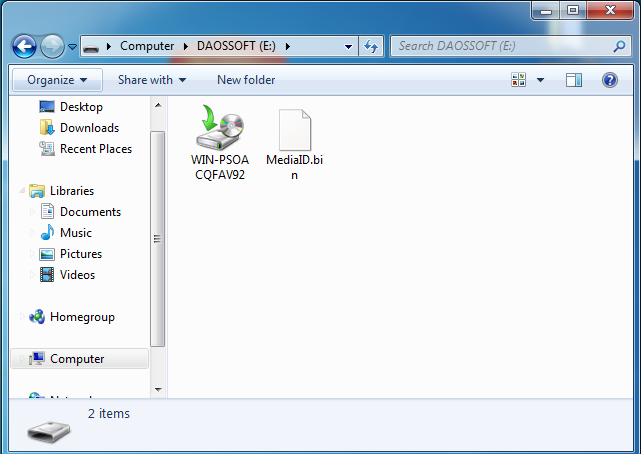Image resolution: width=641 pixels, height=454 pixels.
Task: Select Computer in the address breadcrumb
Action: [147, 46]
